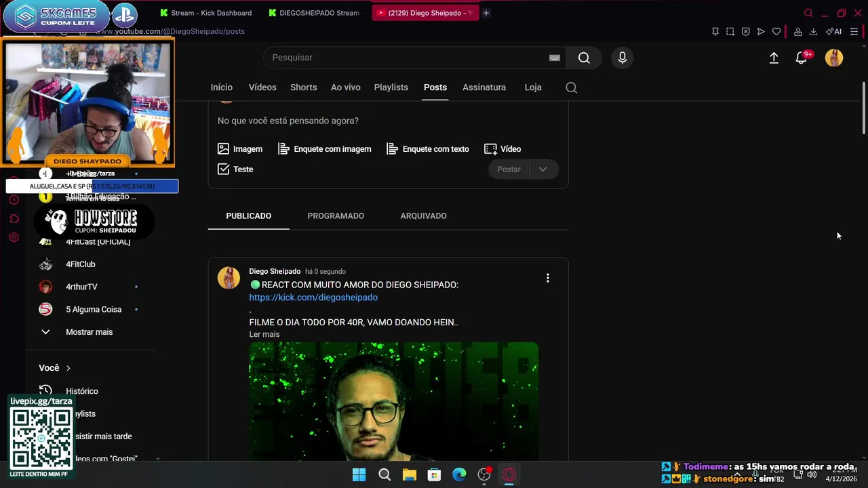Click the YouTube search magnifier button

(584, 58)
